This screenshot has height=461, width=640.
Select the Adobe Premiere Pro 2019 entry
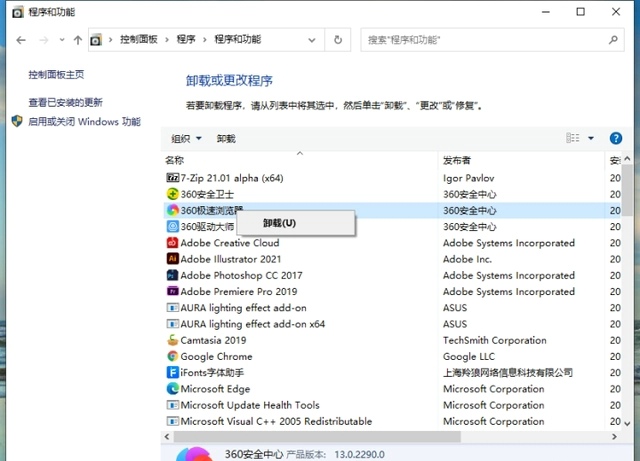click(392, 291)
